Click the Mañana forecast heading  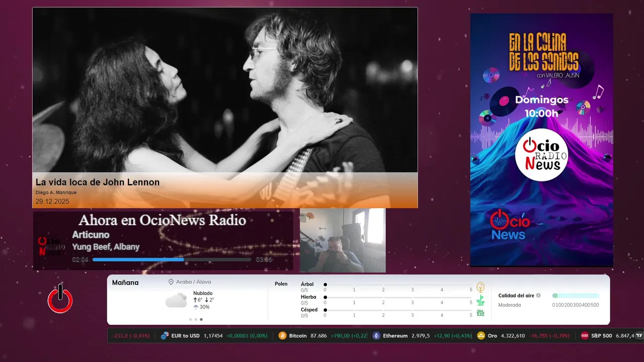click(x=125, y=283)
